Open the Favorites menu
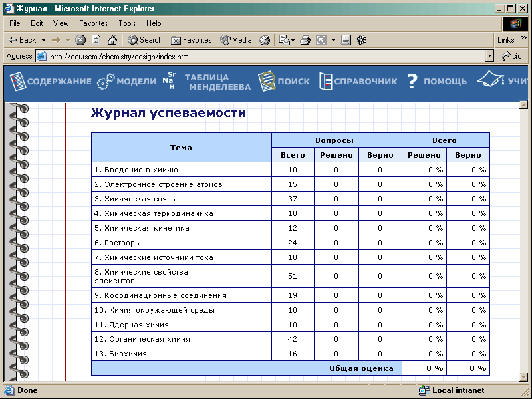The width and height of the screenshot is (532, 399). pos(93,23)
